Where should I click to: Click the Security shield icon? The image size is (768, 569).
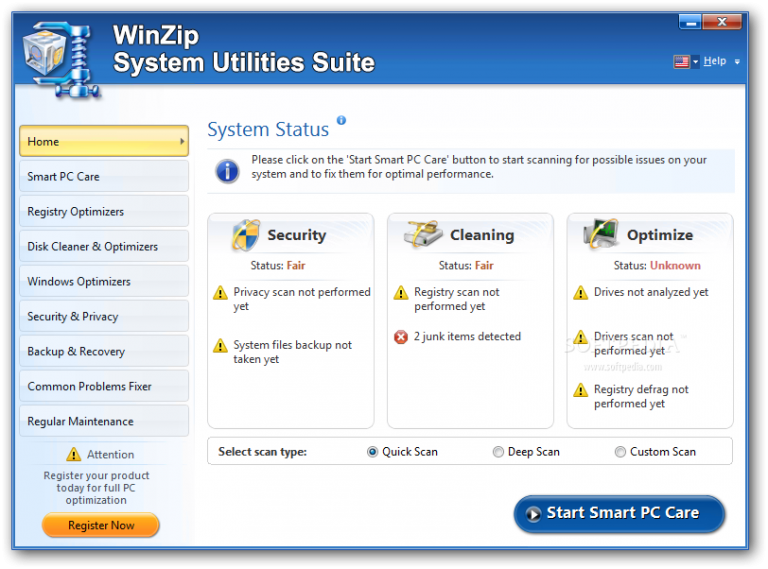245,235
